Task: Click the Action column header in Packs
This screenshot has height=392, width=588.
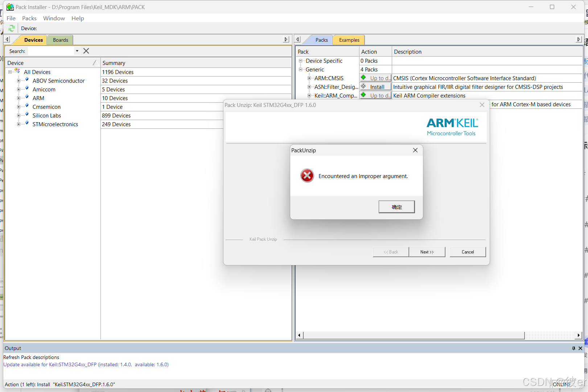Action: click(375, 51)
